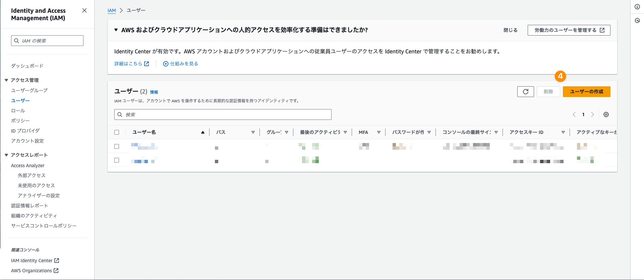The image size is (644, 280).
Task: Collapse the Identity Center banner triangle
Action: click(x=116, y=30)
